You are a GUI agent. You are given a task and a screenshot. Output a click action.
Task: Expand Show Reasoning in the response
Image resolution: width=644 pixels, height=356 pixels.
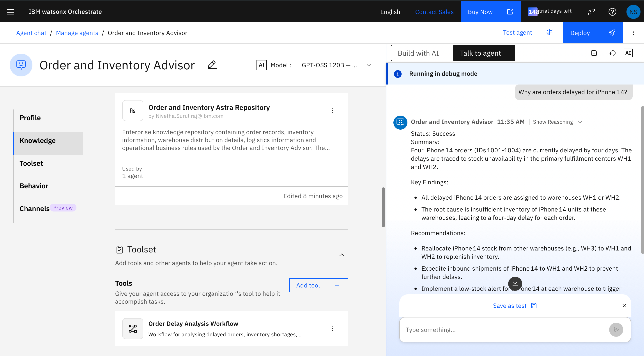click(x=557, y=122)
